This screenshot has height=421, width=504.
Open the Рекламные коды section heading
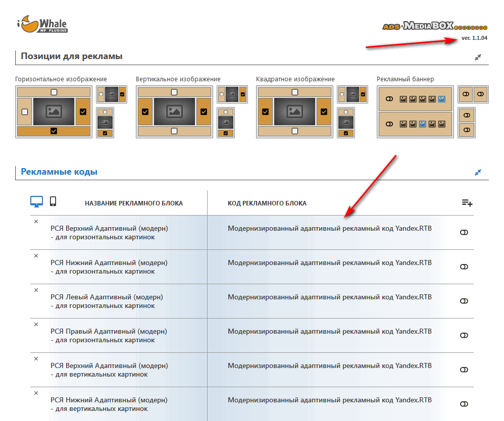59,172
